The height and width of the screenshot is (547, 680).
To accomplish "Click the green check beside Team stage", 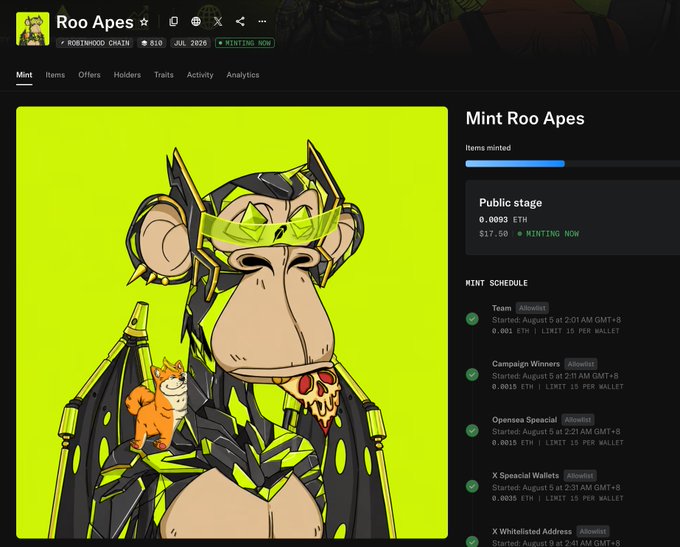I will coord(472,319).
